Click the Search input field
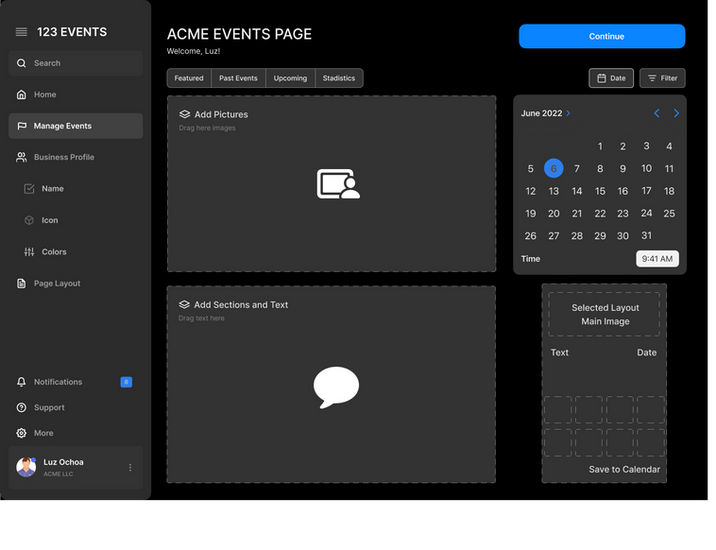The image size is (716, 550). pyautogui.click(x=76, y=63)
